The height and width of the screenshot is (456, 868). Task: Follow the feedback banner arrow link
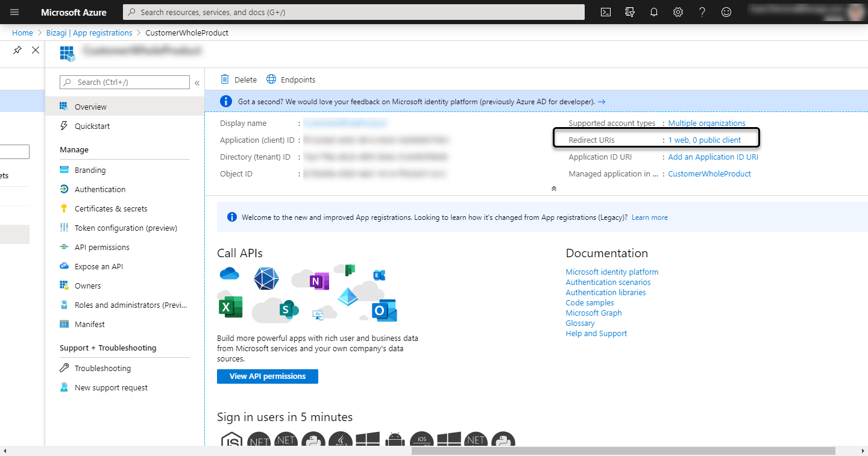(602, 102)
